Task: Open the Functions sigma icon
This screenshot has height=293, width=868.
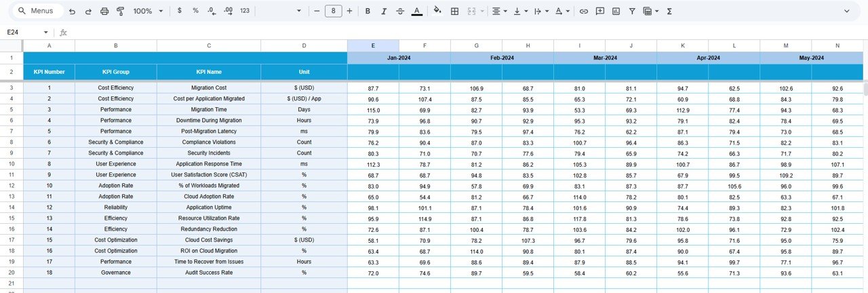Action: click(x=669, y=12)
